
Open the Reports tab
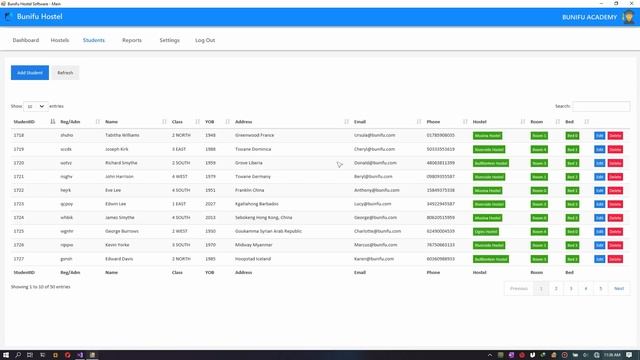click(132, 40)
